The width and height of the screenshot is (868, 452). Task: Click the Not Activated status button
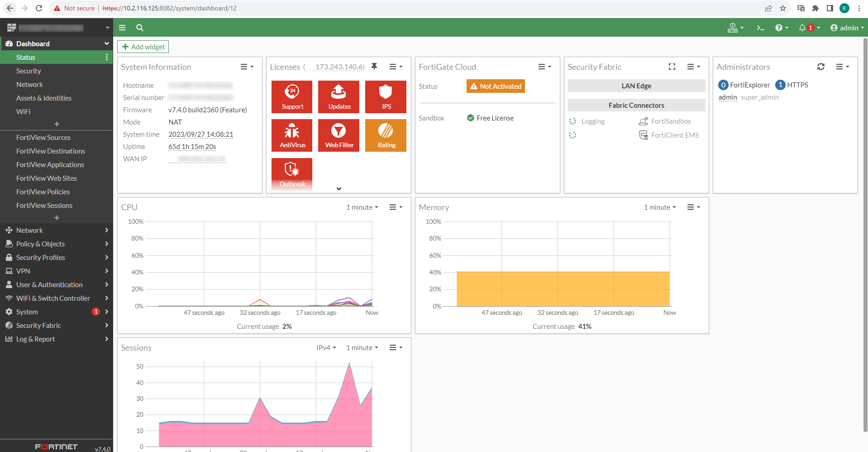tap(496, 87)
